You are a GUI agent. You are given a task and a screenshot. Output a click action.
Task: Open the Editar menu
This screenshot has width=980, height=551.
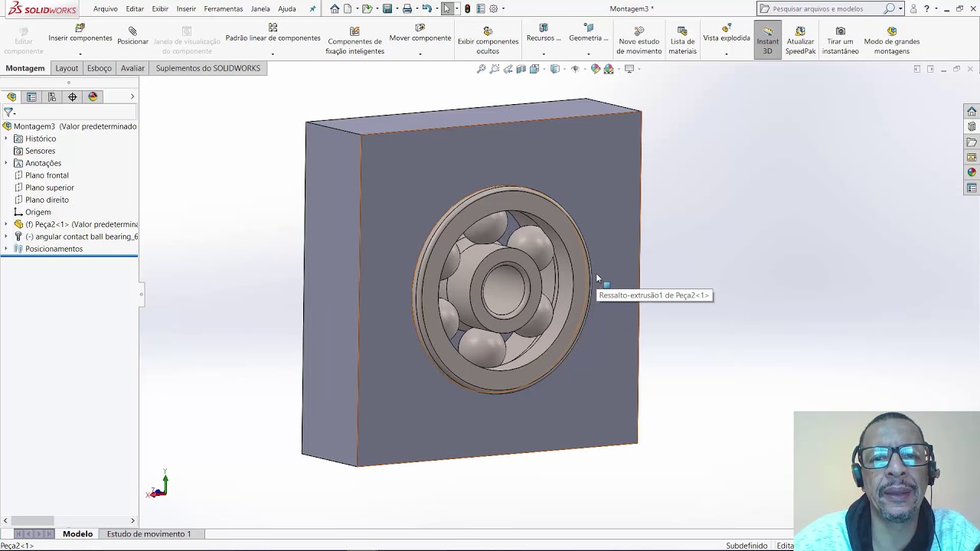[135, 8]
